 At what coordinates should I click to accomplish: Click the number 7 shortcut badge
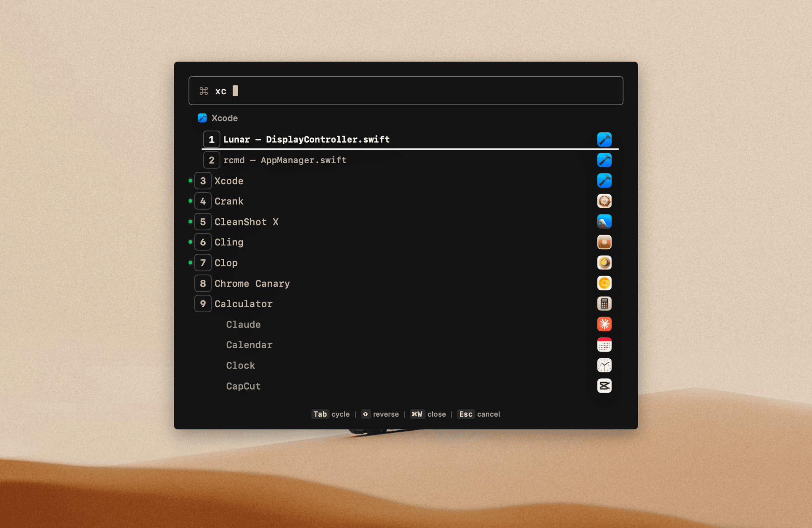[x=203, y=263]
